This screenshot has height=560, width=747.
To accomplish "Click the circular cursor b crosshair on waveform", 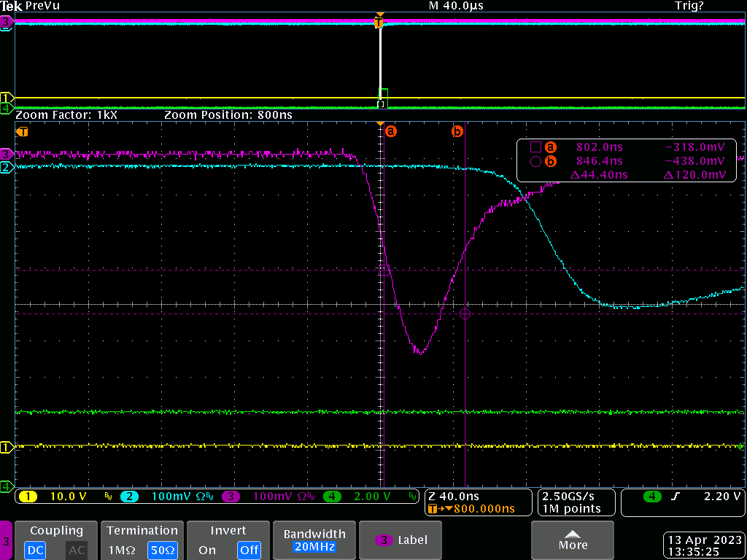I will click(x=465, y=314).
